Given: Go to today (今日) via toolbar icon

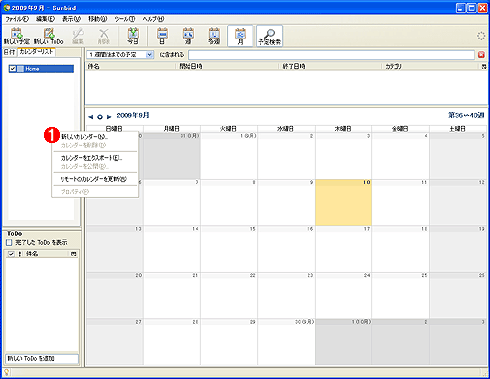Looking at the screenshot, I should (x=133, y=36).
